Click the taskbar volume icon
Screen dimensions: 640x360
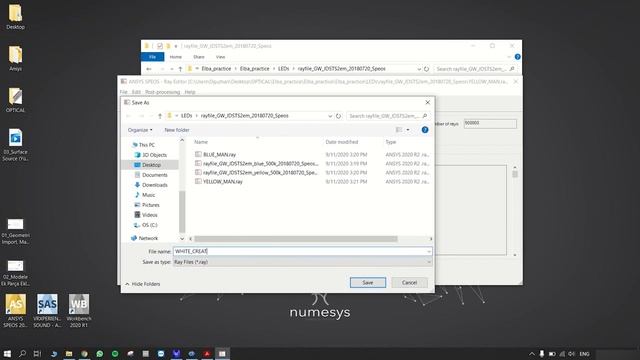pyautogui.click(x=571, y=354)
